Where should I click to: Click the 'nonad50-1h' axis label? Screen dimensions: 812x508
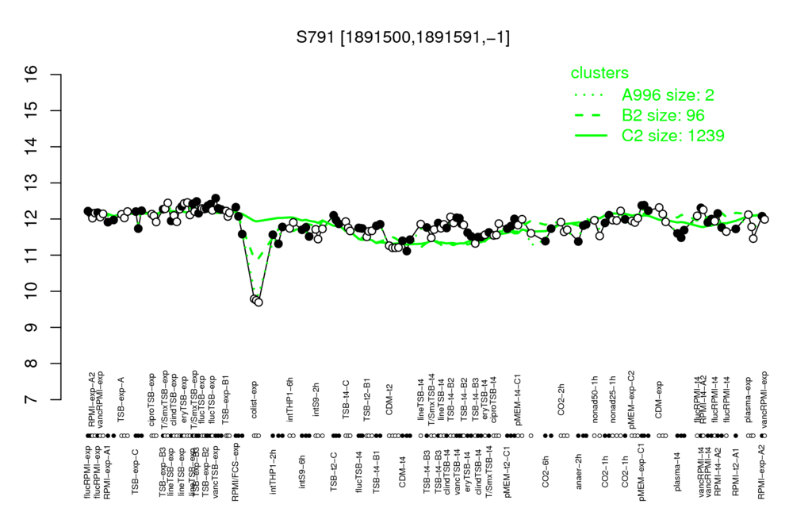click(595, 401)
